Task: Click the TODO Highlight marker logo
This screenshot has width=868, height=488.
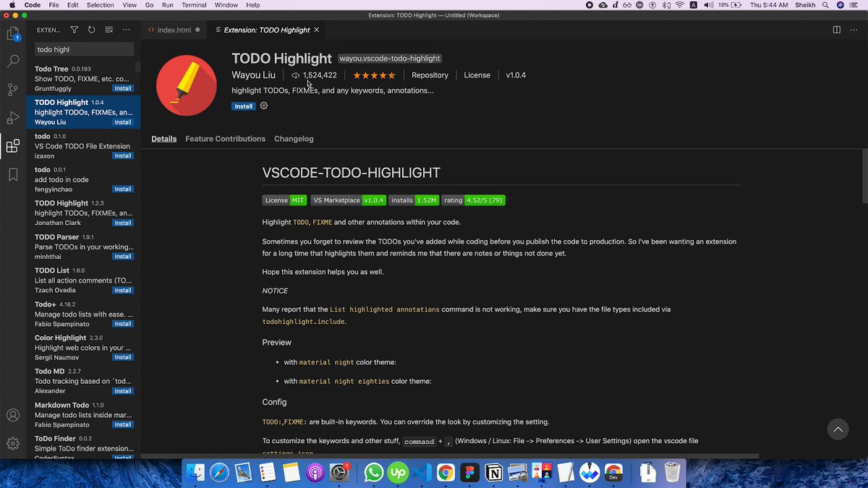Action: tap(187, 85)
